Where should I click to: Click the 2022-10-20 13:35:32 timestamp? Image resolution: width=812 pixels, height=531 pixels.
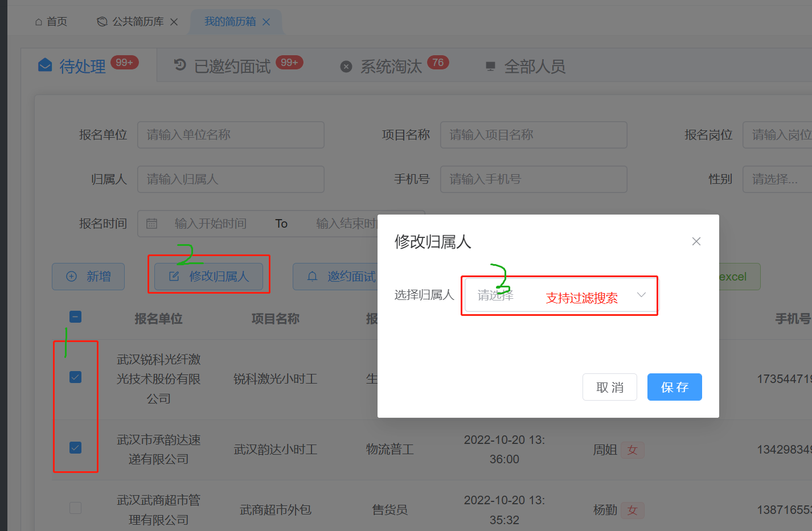tap(505, 510)
